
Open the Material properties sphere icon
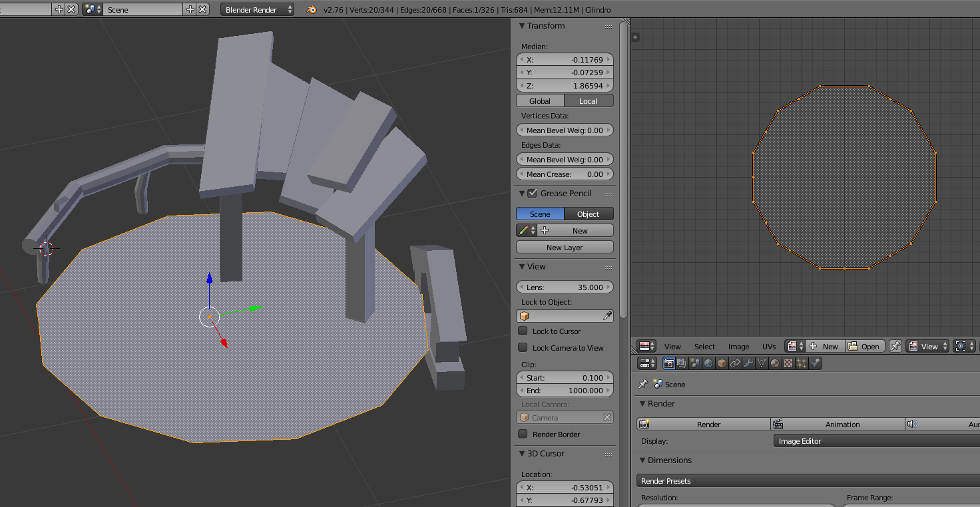click(775, 363)
